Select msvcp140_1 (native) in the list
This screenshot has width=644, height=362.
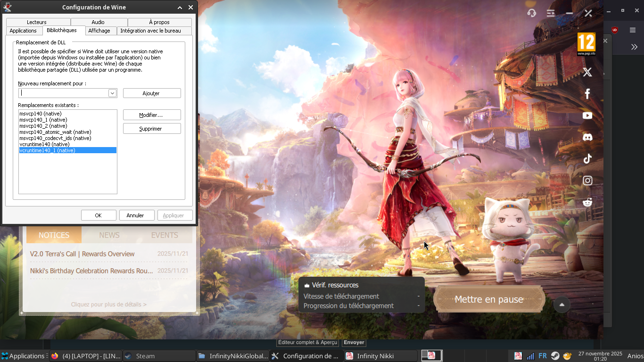tap(67, 120)
